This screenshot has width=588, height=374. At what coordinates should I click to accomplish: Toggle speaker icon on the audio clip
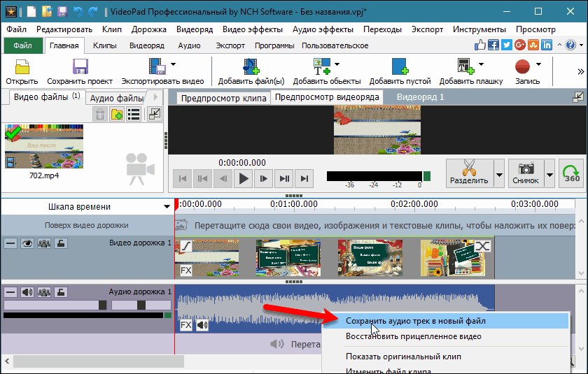[x=202, y=324]
